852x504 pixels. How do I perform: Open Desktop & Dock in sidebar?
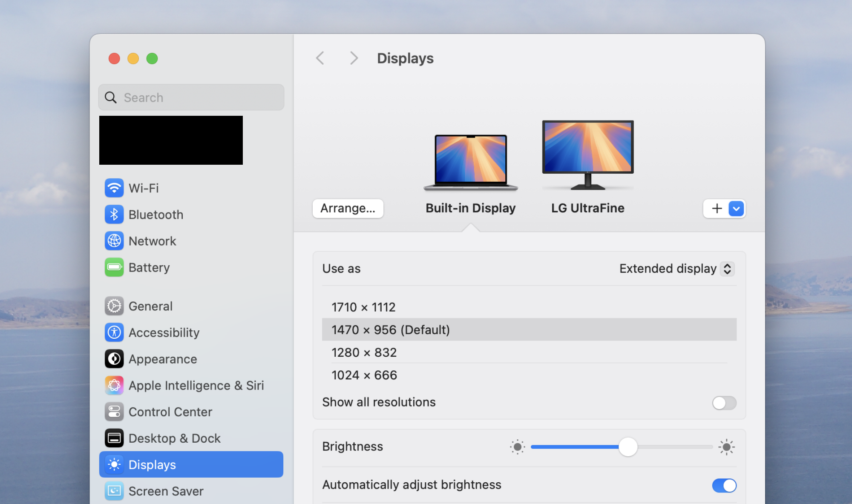coord(191,438)
